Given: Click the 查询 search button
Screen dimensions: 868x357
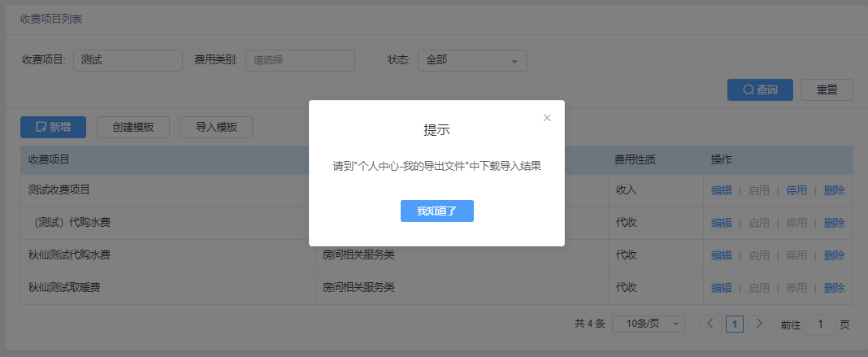Looking at the screenshot, I should tap(759, 89).
